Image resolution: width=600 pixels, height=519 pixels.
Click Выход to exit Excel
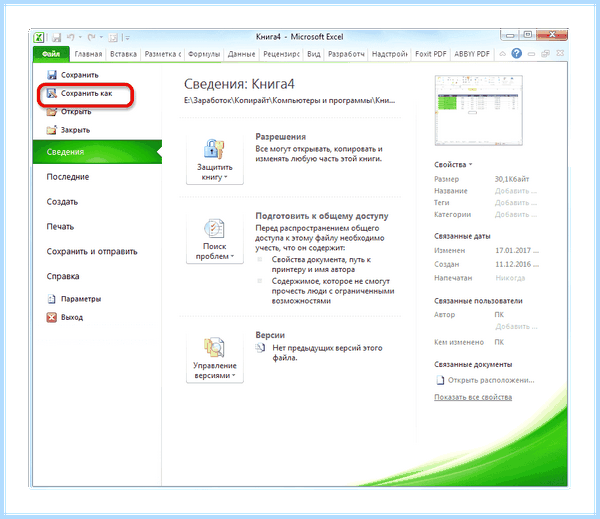pyautogui.click(x=65, y=317)
